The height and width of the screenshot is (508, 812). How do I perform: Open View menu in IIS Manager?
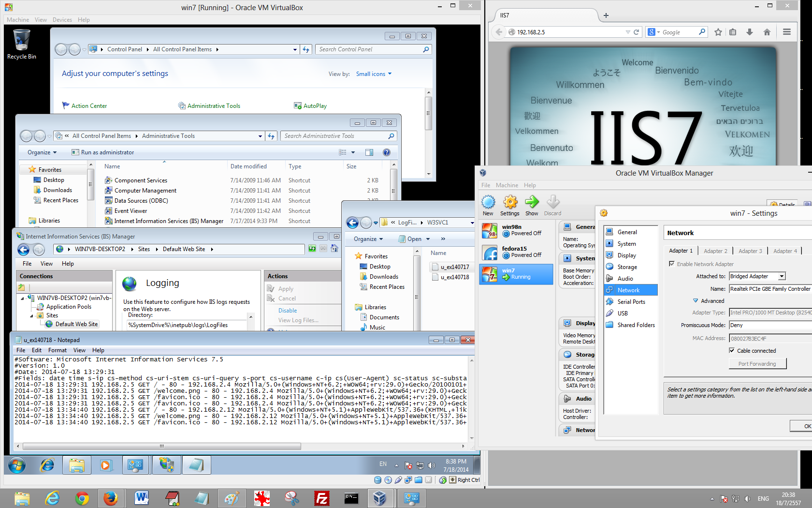click(47, 264)
